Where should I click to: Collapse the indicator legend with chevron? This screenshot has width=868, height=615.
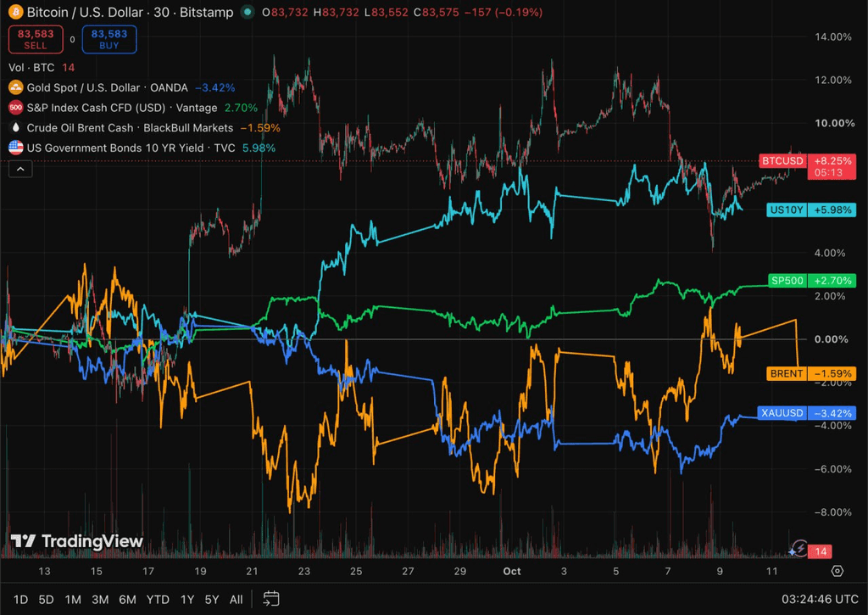click(20, 169)
